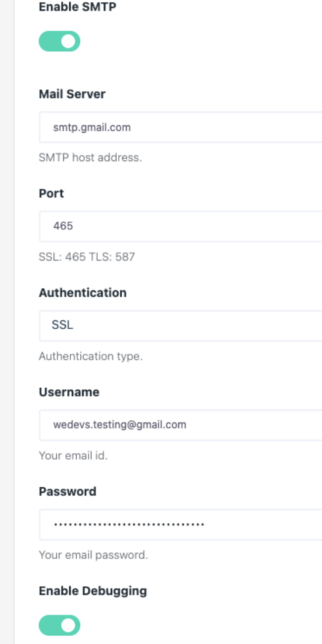Click the Port label text
The height and width of the screenshot is (644, 322).
click(51, 193)
